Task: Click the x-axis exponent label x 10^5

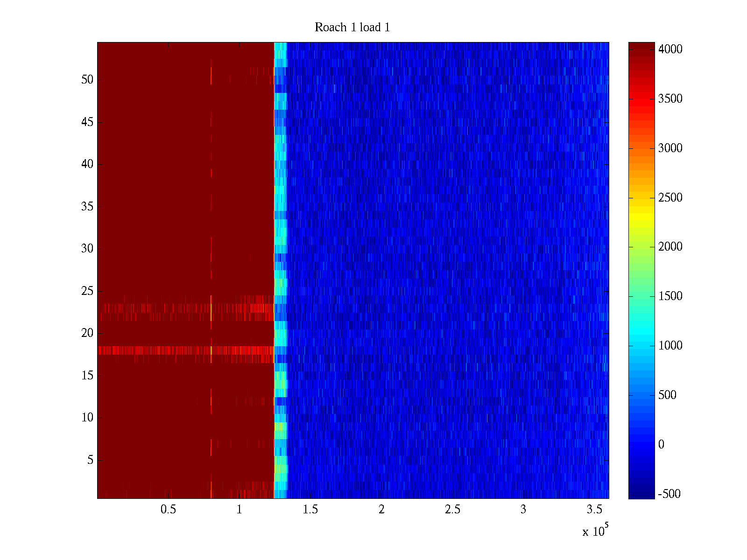Action: click(x=595, y=531)
